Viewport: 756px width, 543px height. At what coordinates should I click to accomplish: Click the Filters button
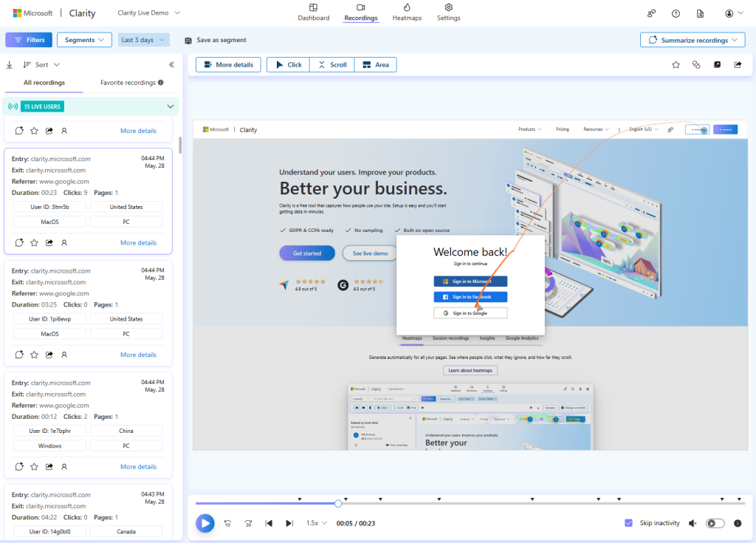tap(29, 40)
